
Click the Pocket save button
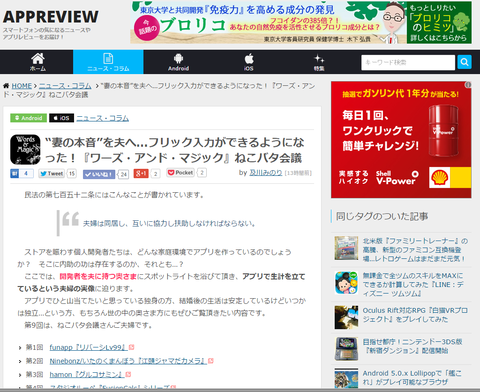pyautogui.click(x=180, y=173)
